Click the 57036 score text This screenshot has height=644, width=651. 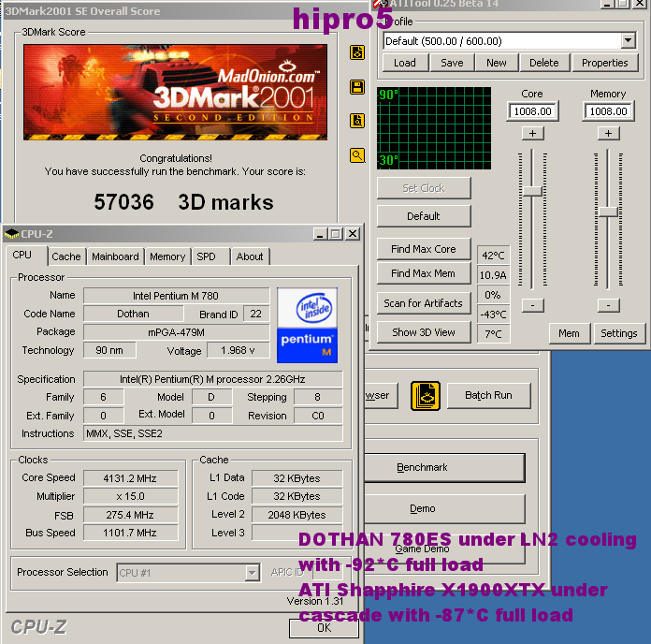click(x=123, y=202)
